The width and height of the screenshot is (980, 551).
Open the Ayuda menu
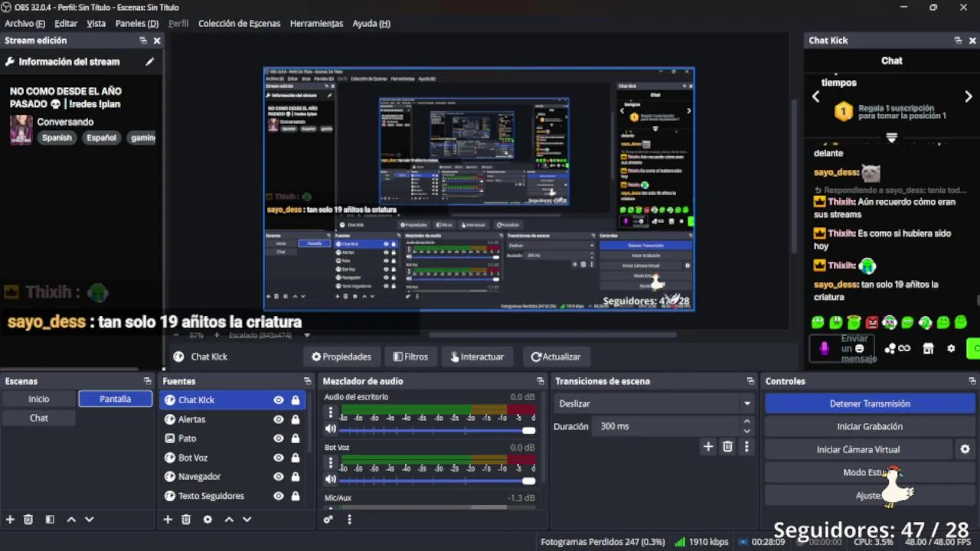click(371, 24)
